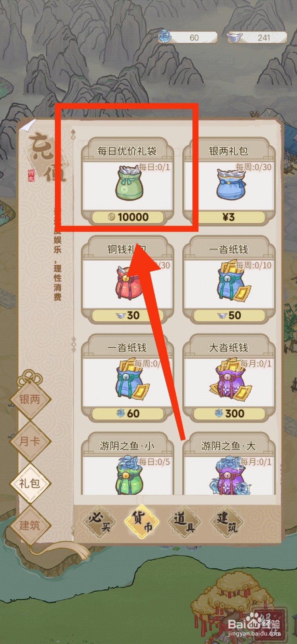
Task: Tap the silver ingot counter showing 241
Action: [x=256, y=37]
